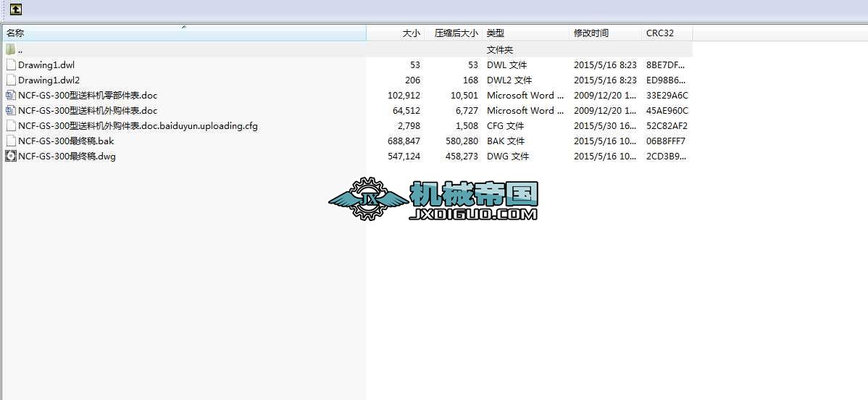This screenshot has width=868, height=400.
Task: Click the DWL 文件 type cell
Action: (x=507, y=64)
